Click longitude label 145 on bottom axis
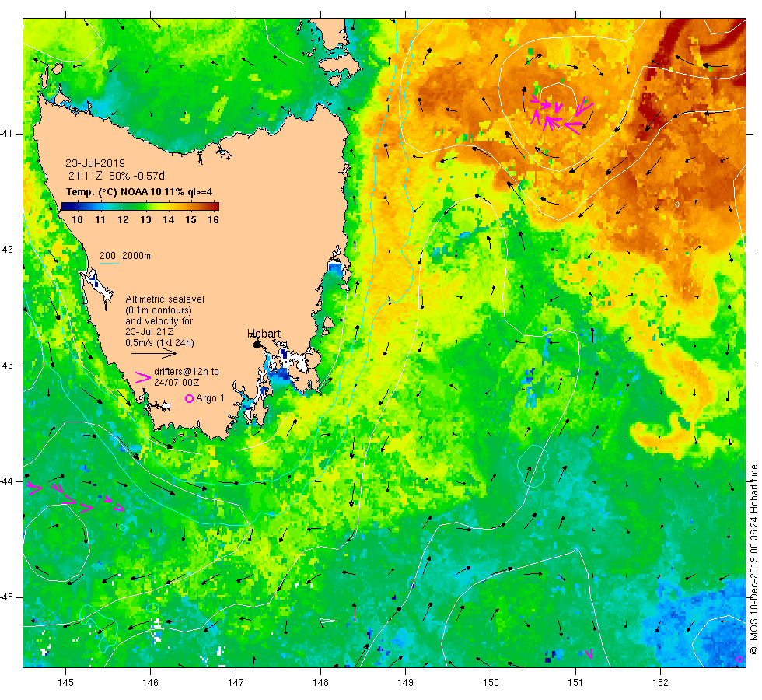Screen dimensions: 762x700 click(x=65, y=683)
